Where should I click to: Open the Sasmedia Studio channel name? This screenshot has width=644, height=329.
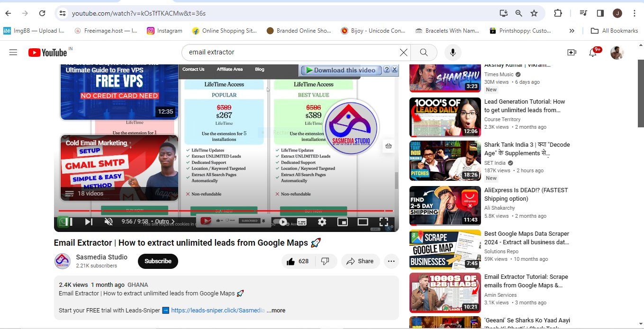point(101,257)
